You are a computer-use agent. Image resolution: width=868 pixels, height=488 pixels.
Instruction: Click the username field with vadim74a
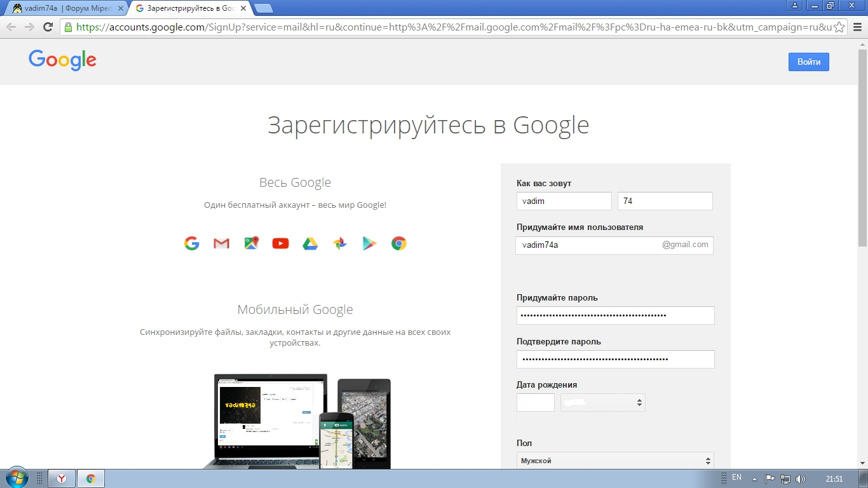tap(614, 245)
